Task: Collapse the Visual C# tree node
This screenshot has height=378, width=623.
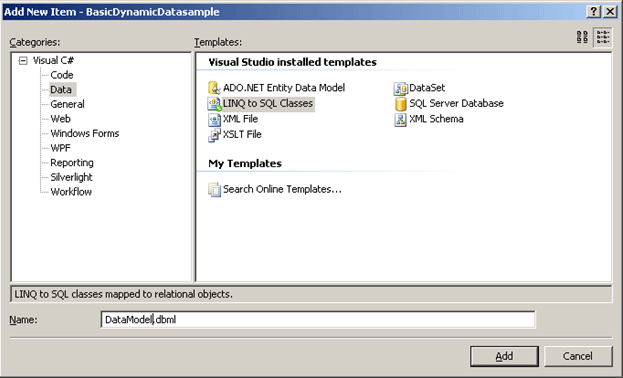Action: point(23,60)
